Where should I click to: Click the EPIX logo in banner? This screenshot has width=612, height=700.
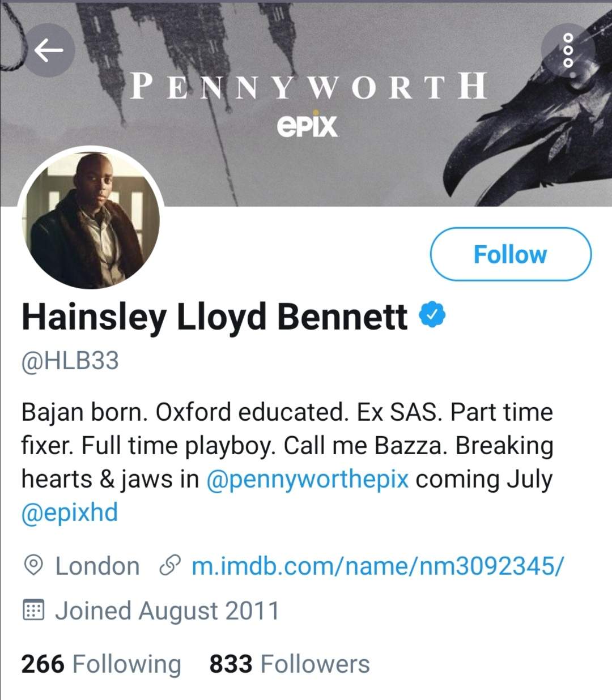[307, 125]
